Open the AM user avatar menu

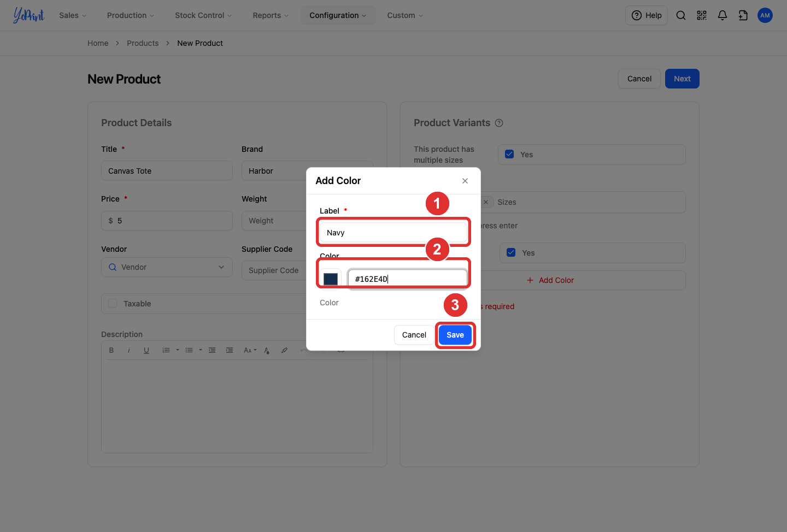tap(765, 15)
